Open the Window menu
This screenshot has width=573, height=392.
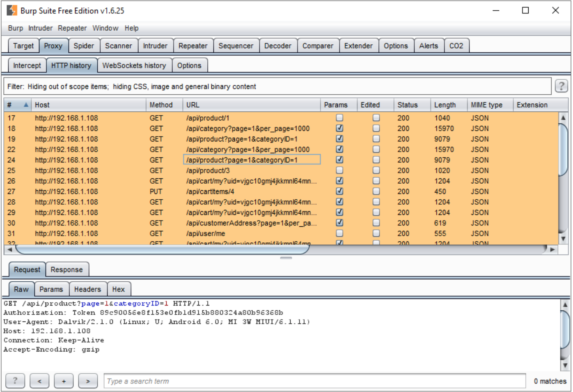coord(105,28)
